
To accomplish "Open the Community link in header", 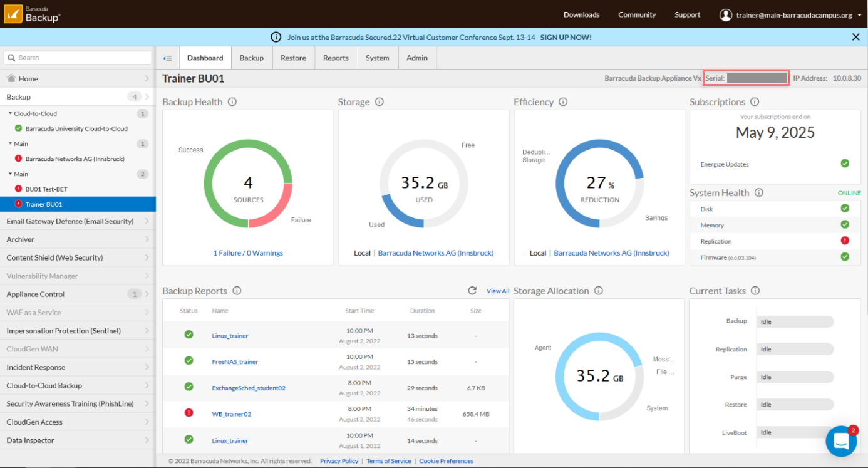I will click(637, 15).
